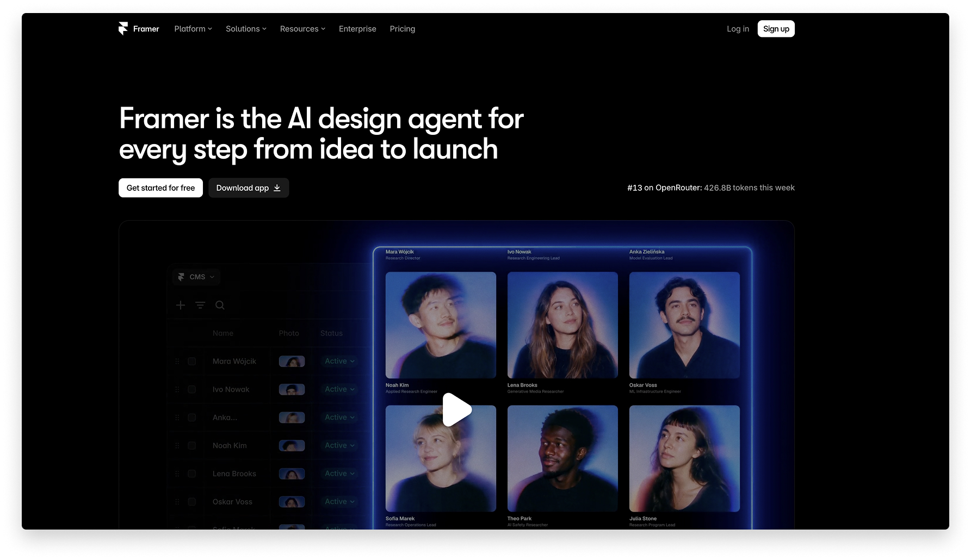Click the Framer logo icon

(x=123, y=29)
